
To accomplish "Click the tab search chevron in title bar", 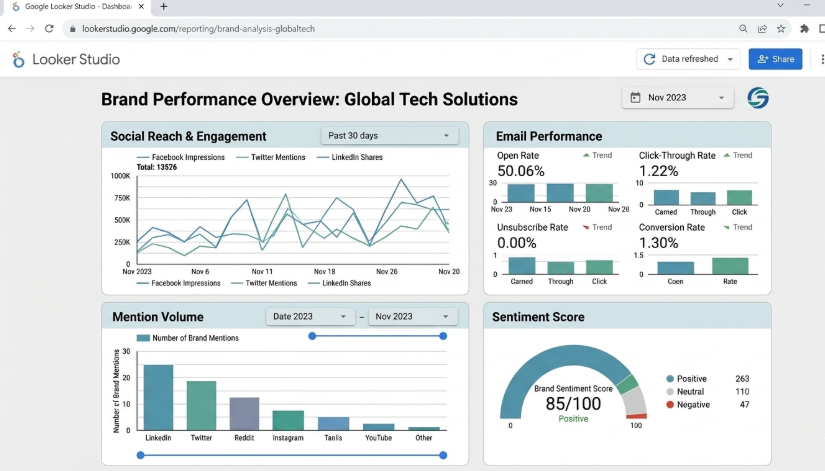I will (780, 5).
